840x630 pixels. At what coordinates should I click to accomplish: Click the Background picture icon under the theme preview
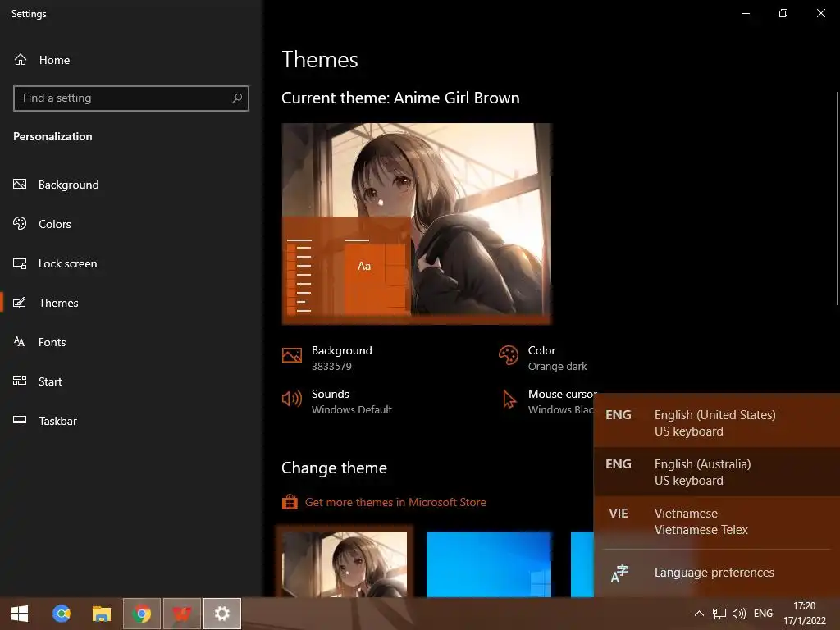[292, 355]
